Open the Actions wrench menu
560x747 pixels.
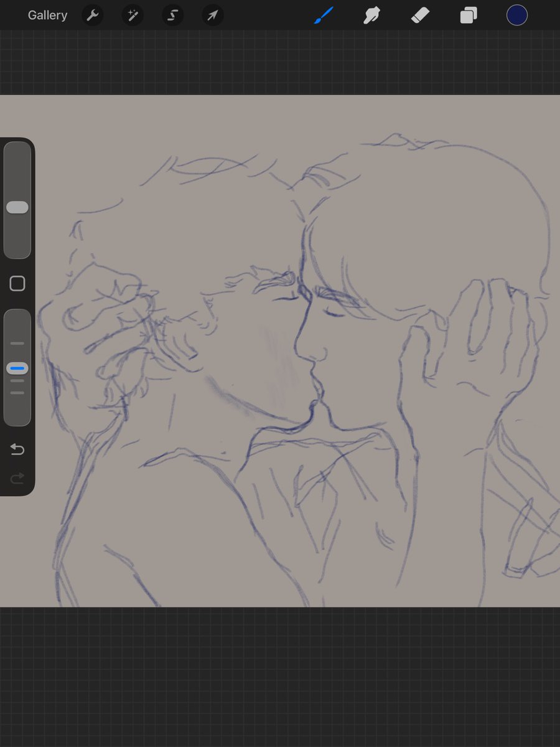92,16
